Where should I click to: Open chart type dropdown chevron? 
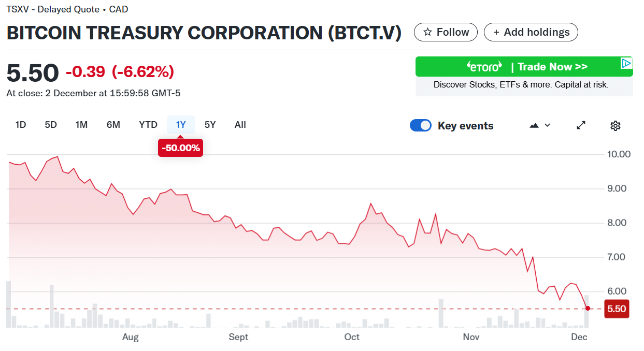click(x=548, y=125)
